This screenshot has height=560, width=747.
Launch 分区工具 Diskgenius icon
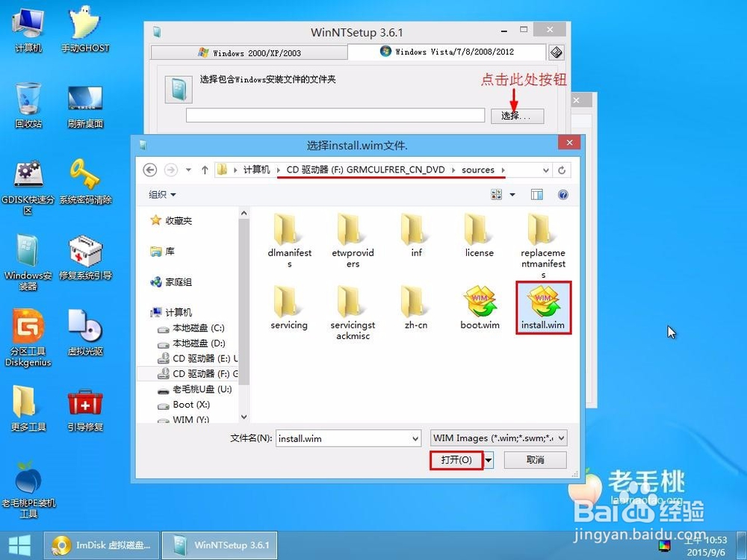pyautogui.click(x=28, y=338)
